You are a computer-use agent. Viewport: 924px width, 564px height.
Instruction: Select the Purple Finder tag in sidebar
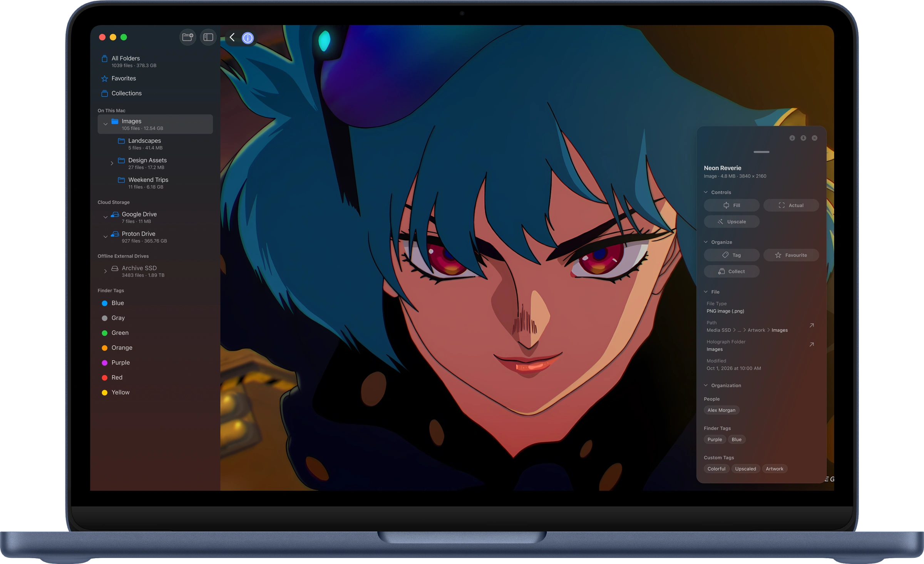(x=155, y=363)
